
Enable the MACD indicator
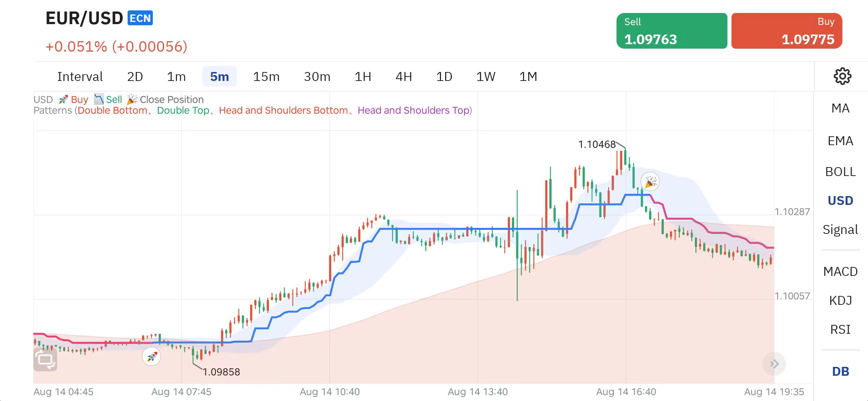pyautogui.click(x=840, y=271)
